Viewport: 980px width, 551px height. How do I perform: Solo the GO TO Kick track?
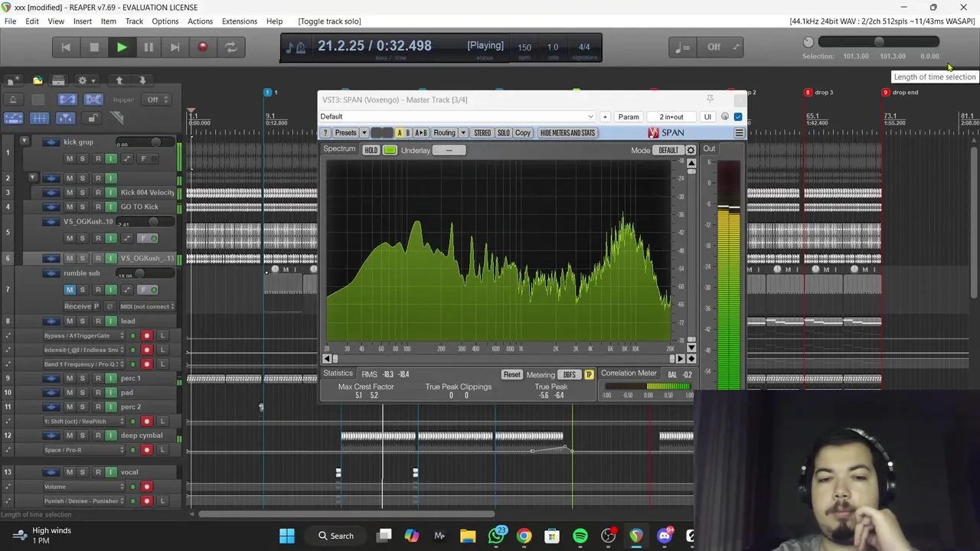click(82, 207)
